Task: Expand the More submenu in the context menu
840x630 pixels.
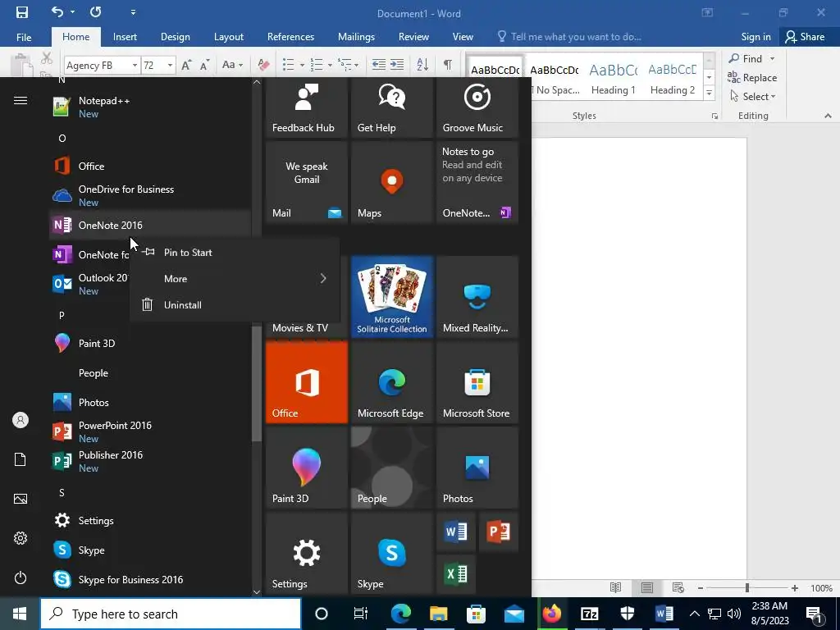Action: (235, 279)
